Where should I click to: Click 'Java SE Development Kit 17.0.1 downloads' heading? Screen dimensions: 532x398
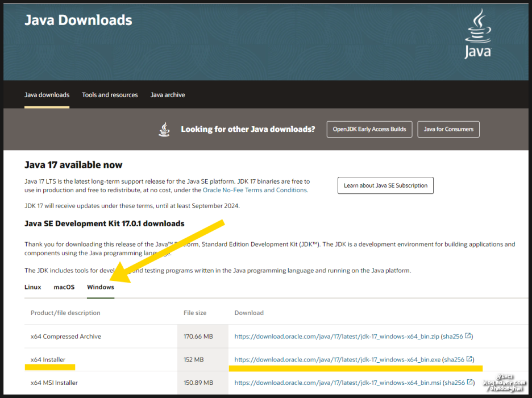[x=105, y=223]
